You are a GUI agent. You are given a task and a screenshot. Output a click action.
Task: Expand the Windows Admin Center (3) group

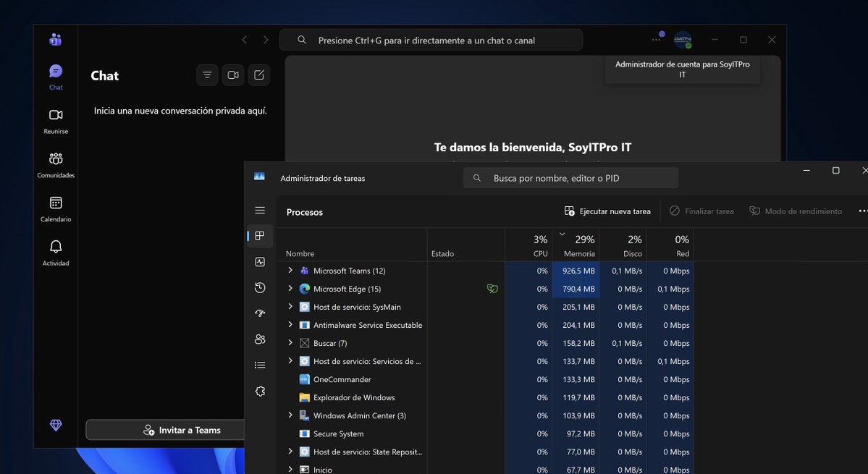tap(290, 415)
